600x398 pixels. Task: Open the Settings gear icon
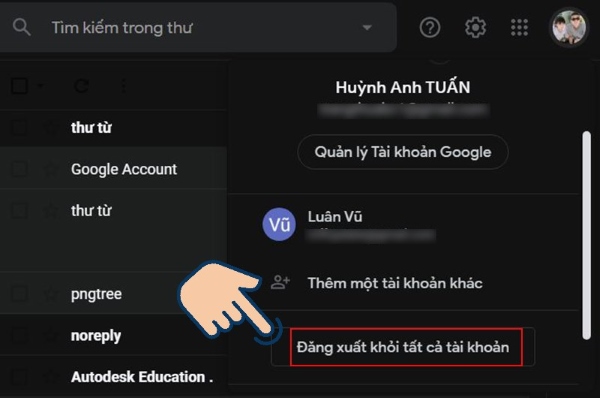(x=475, y=28)
